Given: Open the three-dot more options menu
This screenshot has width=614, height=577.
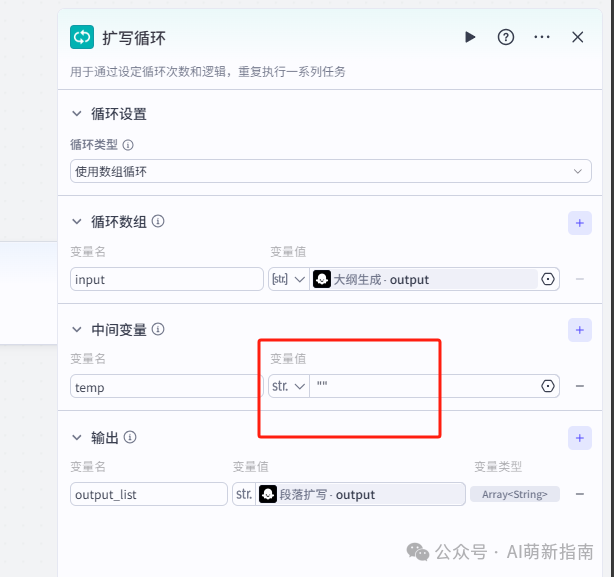Looking at the screenshot, I should (x=542, y=37).
